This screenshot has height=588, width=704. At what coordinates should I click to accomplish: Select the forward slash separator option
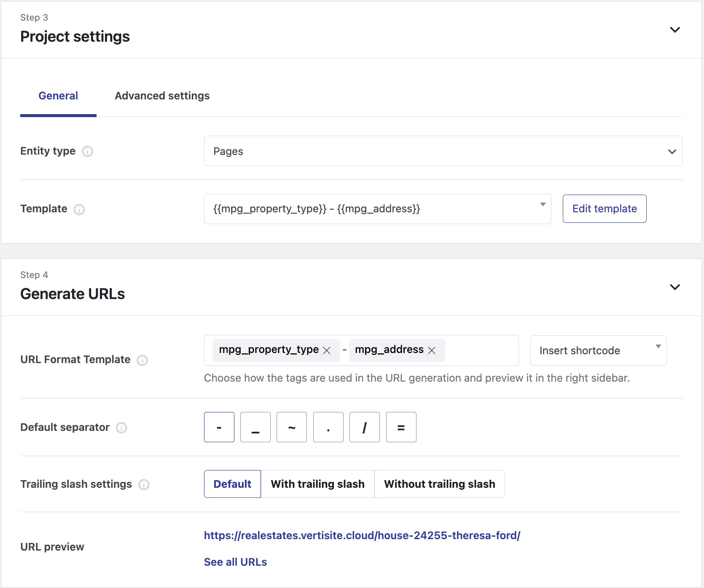(365, 427)
